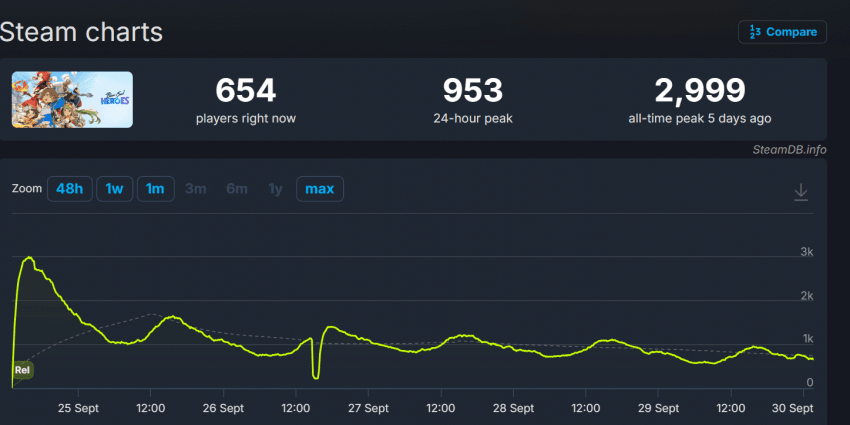Click the 123 compare icon
Image resolution: width=850 pixels, height=425 pixels.
755,32
